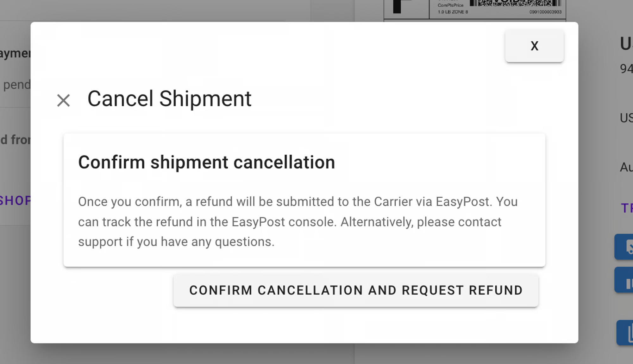Click the gray cross icon beside Cancel Shipment
This screenshot has height=364, width=633.
pos(63,101)
